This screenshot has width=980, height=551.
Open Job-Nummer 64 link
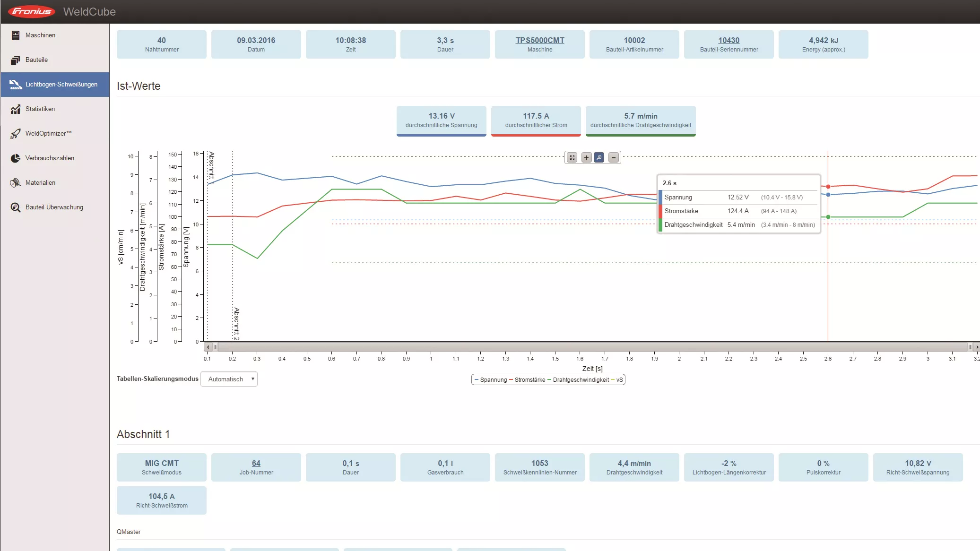click(x=256, y=463)
